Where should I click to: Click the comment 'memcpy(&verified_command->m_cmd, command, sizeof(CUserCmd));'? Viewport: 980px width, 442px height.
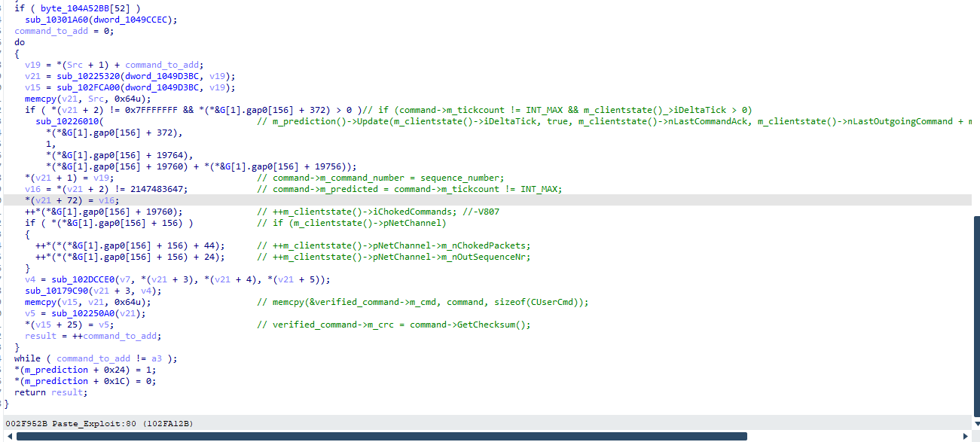(x=423, y=302)
